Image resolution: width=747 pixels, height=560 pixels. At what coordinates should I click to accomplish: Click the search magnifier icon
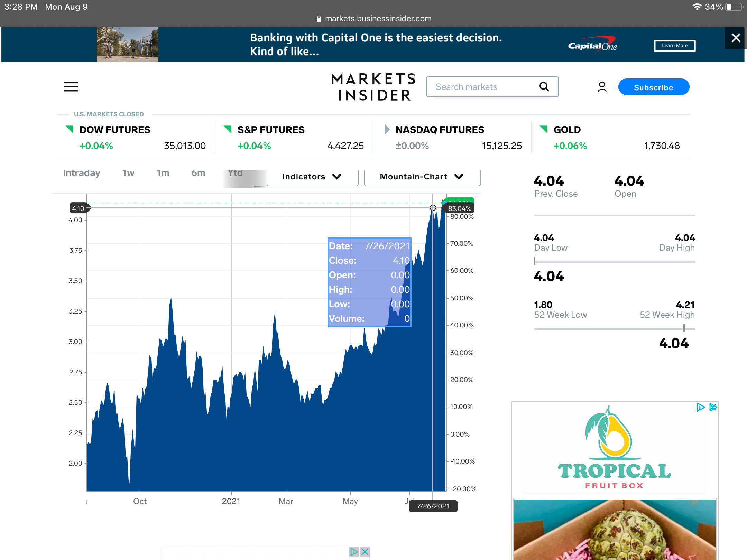[x=544, y=87]
